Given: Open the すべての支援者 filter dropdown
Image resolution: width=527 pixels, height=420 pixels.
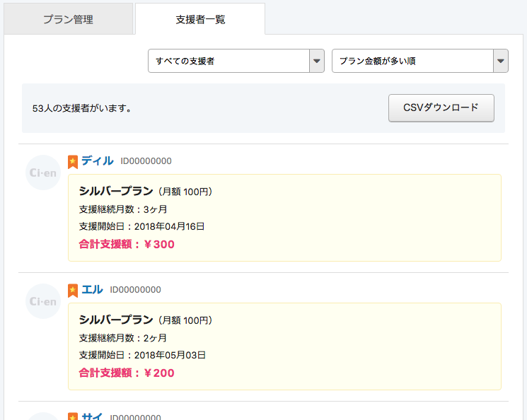Looking at the screenshot, I should 236,61.
